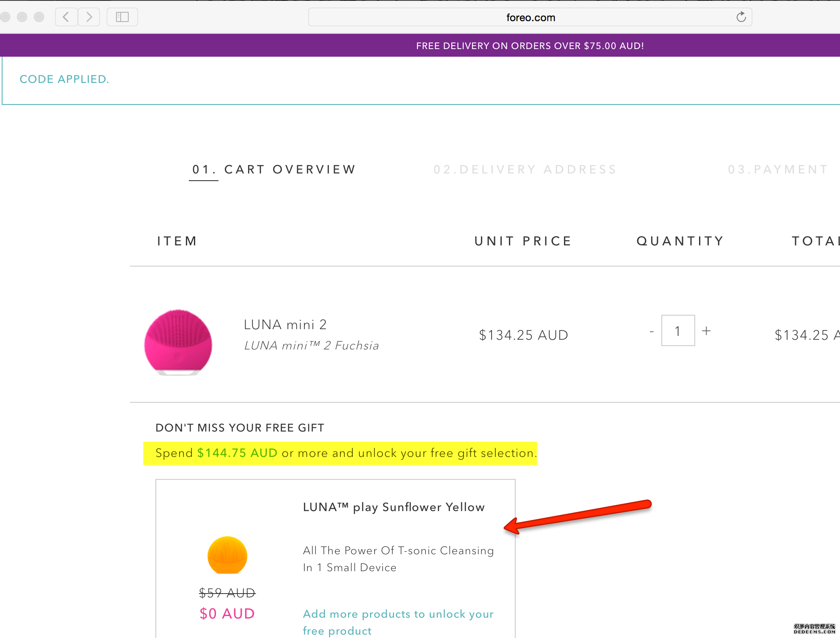Click the $134.25 AUD unit price
The image size is (840, 638).
click(523, 335)
